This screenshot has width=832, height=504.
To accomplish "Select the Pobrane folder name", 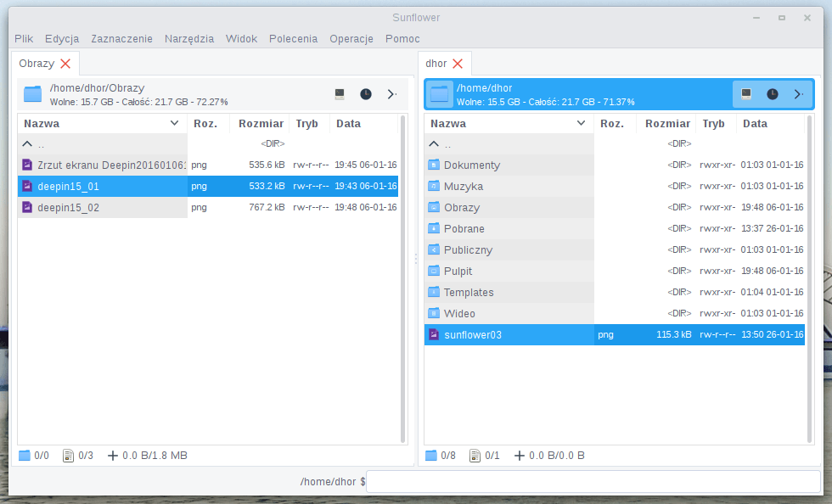I will tap(464, 228).
